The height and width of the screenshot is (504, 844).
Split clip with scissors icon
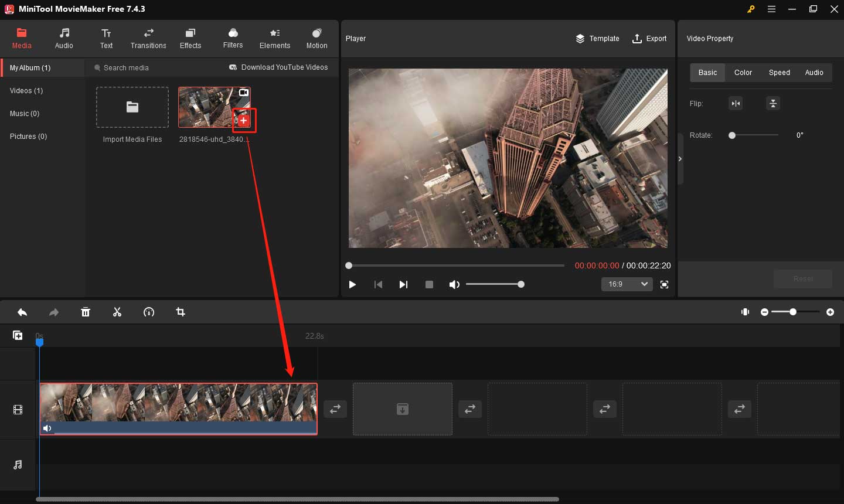click(x=117, y=312)
